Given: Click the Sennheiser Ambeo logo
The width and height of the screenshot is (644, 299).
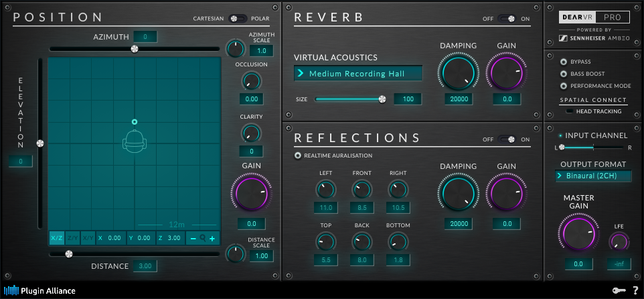Looking at the screenshot, I should click(594, 38).
